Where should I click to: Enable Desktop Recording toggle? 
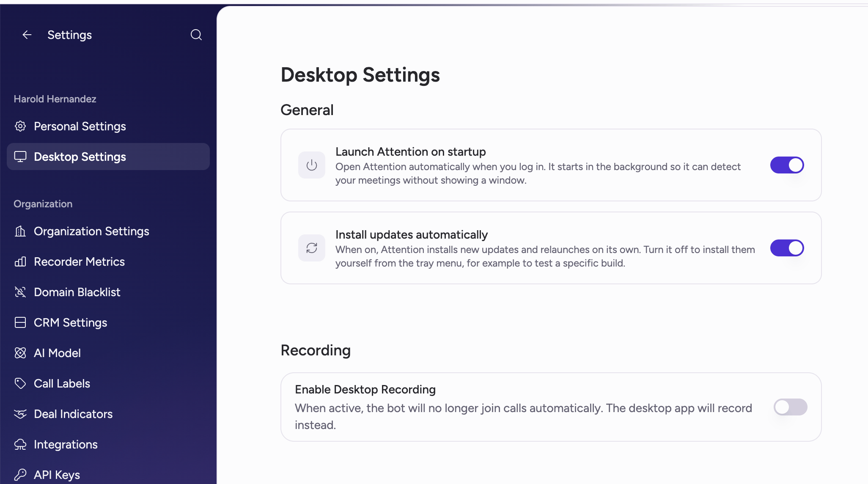(790, 407)
